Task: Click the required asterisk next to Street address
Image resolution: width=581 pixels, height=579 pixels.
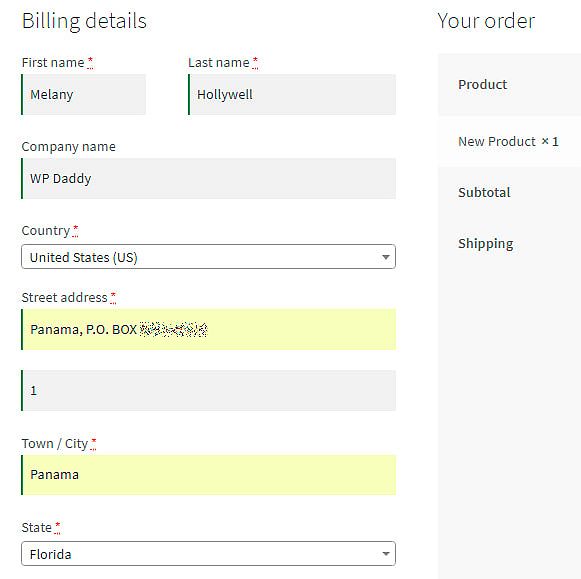Action: [113, 297]
